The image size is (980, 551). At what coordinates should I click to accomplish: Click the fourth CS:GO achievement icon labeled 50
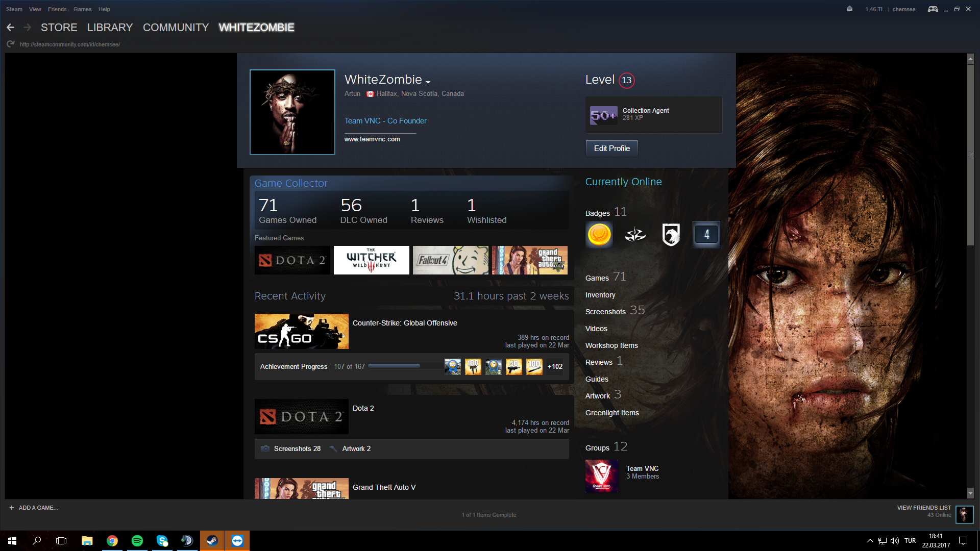point(514,366)
